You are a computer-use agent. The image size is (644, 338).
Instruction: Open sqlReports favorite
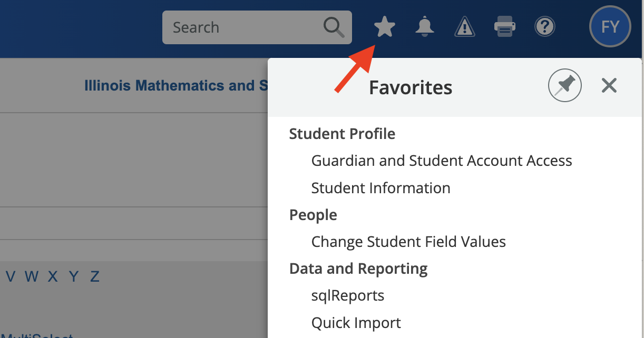pyautogui.click(x=348, y=296)
